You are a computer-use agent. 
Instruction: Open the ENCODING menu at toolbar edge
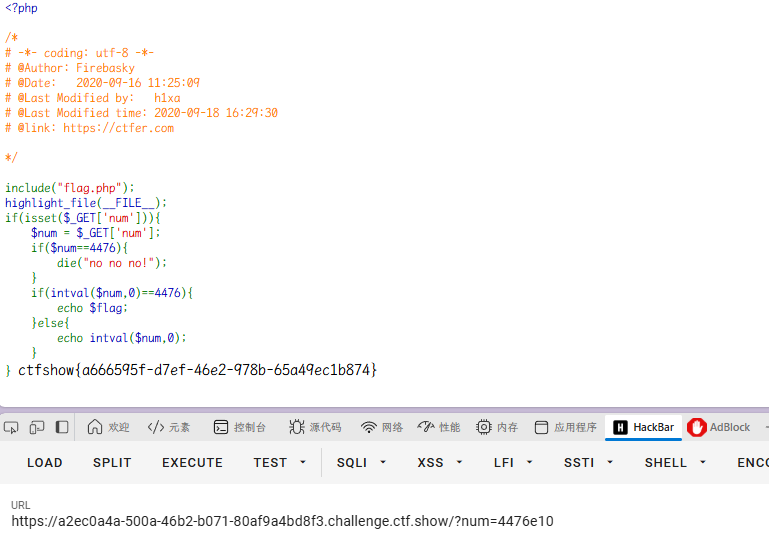point(753,462)
